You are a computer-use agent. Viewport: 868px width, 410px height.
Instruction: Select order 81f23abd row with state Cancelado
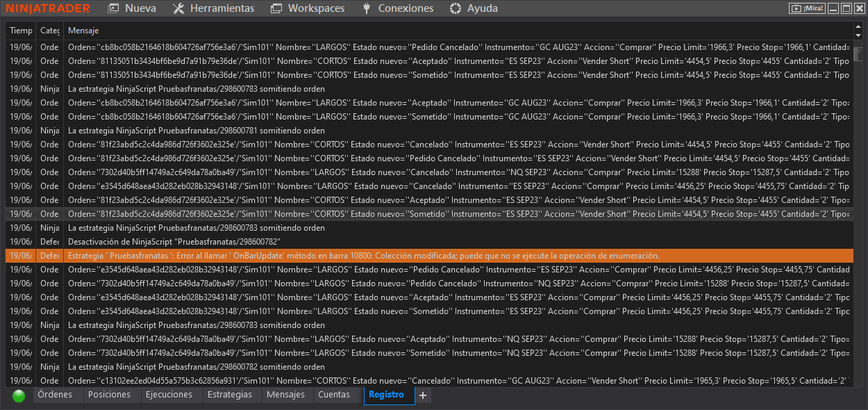[x=428, y=145]
